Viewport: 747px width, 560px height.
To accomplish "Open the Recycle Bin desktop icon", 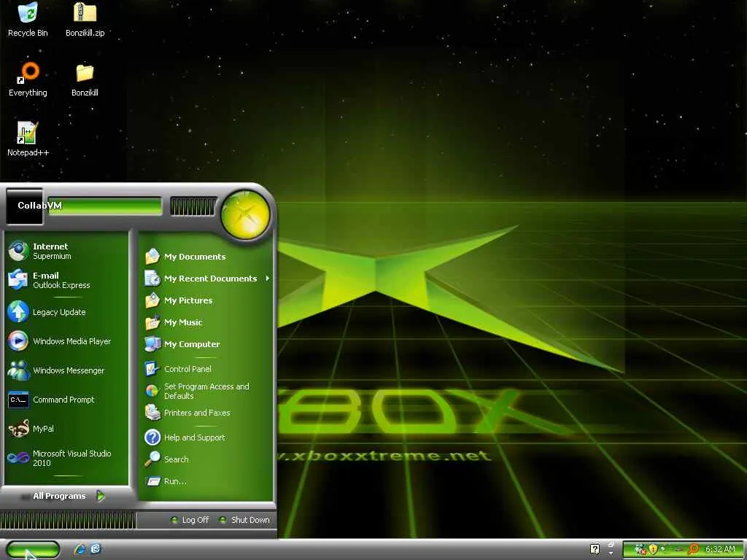I will [28, 20].
